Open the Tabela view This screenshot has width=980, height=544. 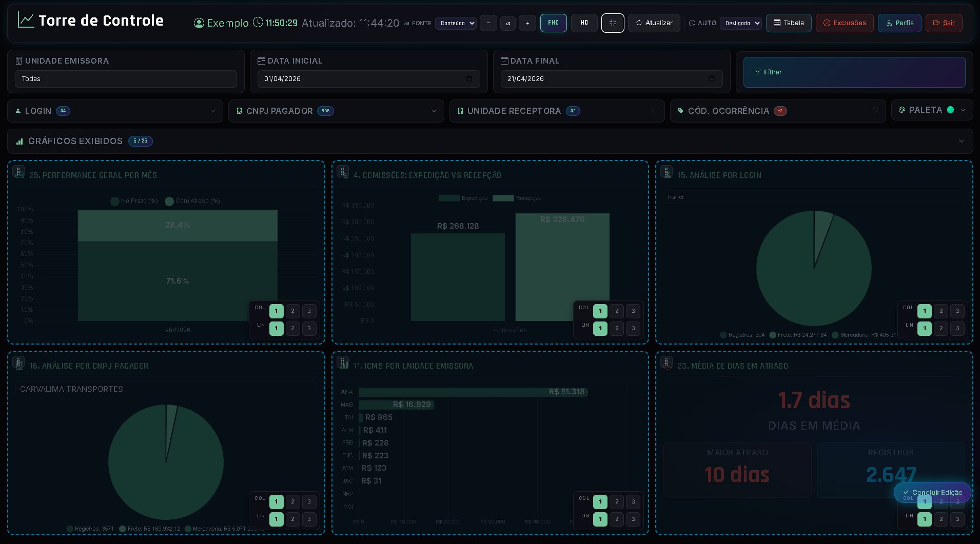click(x=789, y=23)
